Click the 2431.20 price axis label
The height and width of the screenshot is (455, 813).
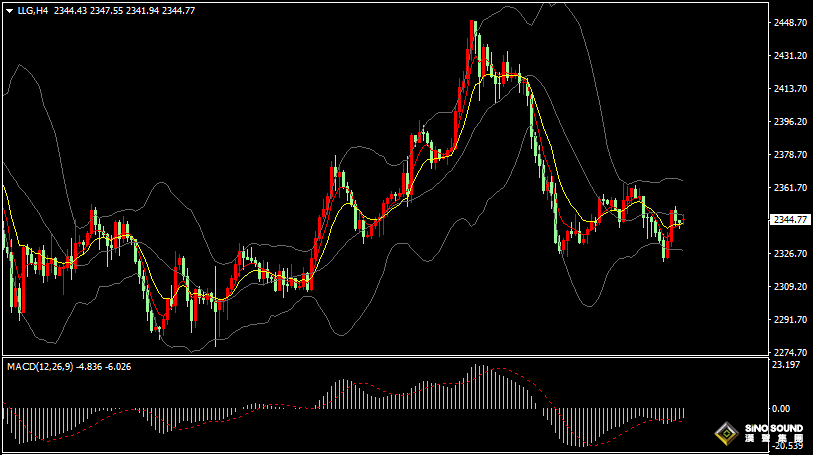791,56
